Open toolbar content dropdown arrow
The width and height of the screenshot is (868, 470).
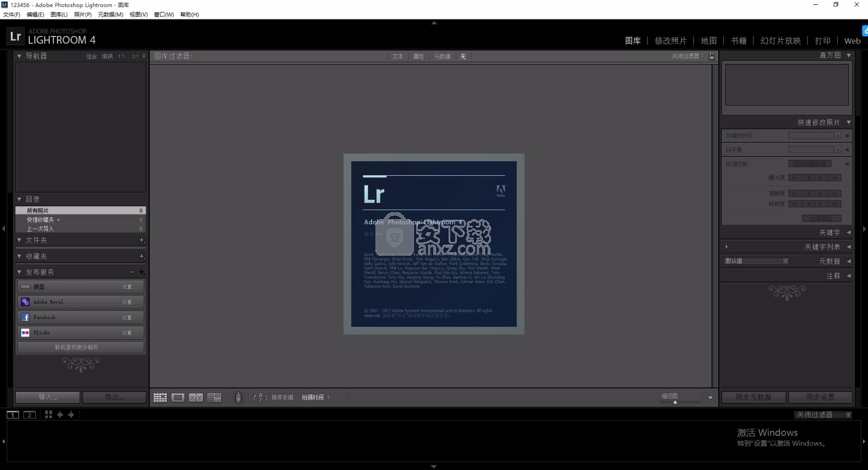pyautogui.click(x=711, y=398)
